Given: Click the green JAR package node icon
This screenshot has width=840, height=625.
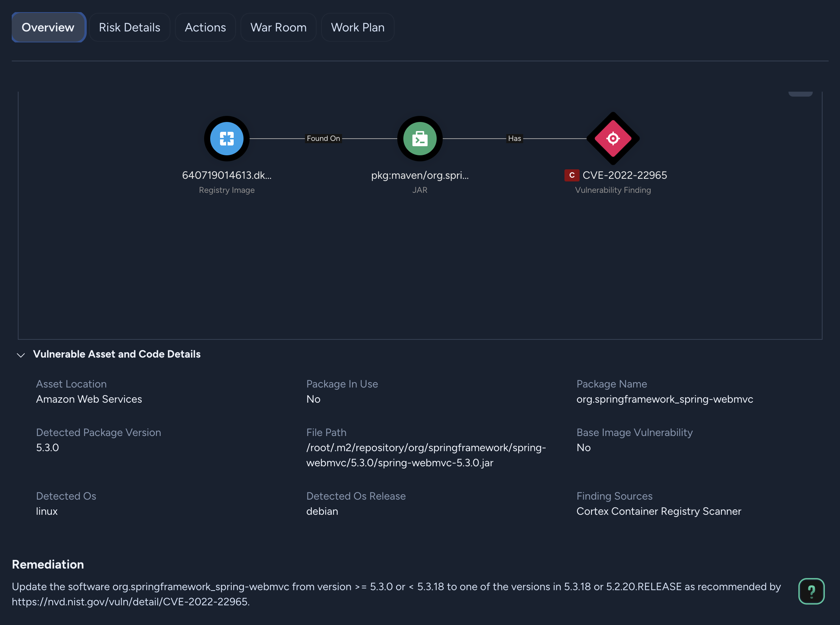Looking at the screenshot, I should (x=420, y=139).
